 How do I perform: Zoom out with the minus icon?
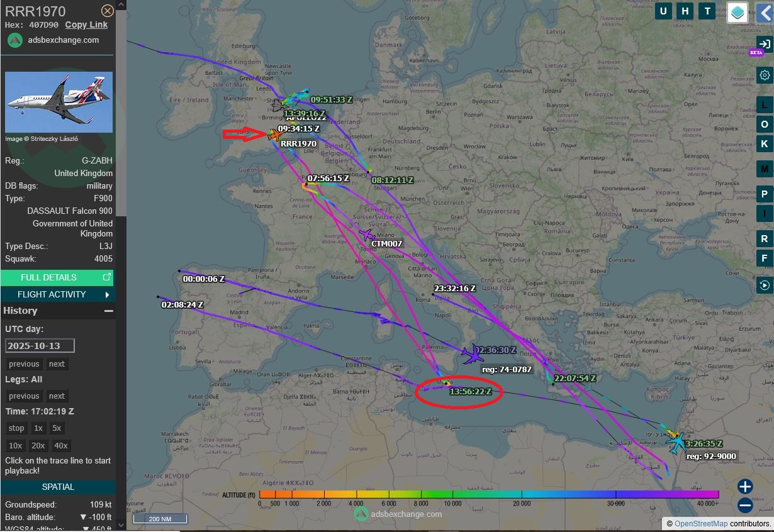[x=745, y=505]
